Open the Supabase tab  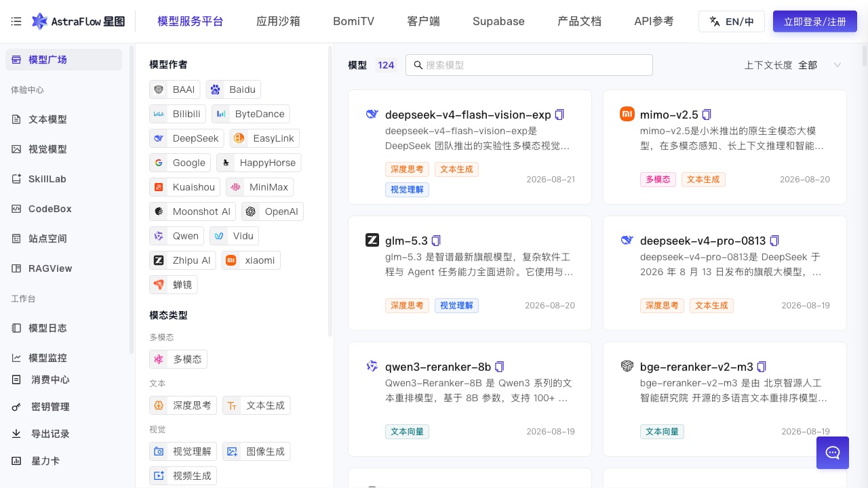point(498,22)
